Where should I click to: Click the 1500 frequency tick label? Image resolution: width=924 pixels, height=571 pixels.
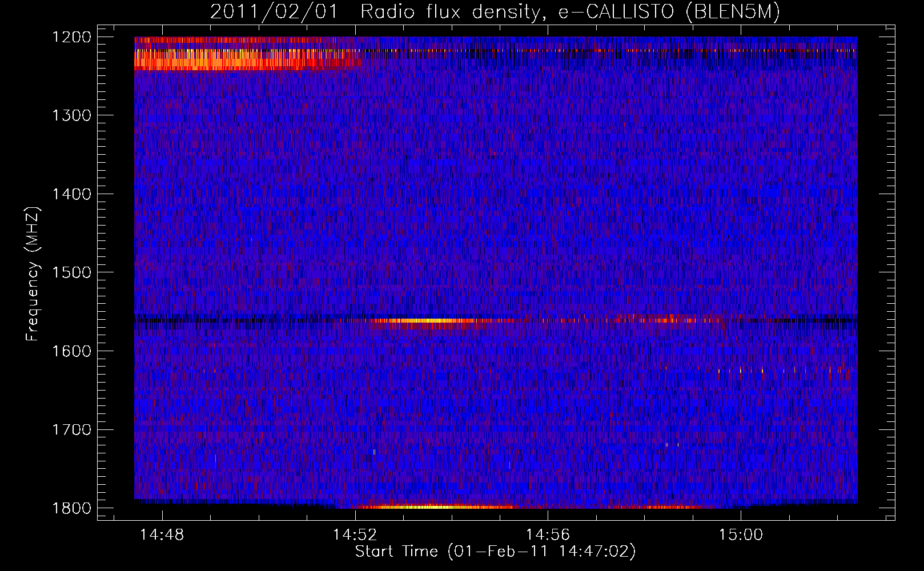(x=71, y=272)
